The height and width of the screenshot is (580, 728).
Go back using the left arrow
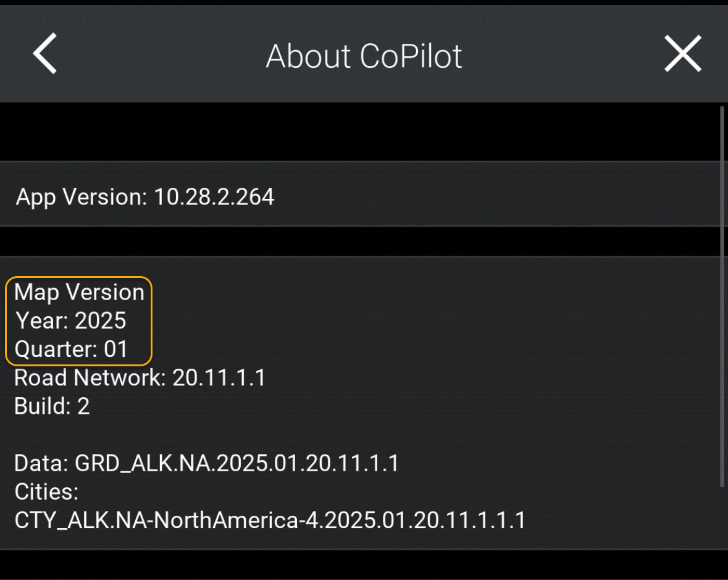[x=45, y=54]
